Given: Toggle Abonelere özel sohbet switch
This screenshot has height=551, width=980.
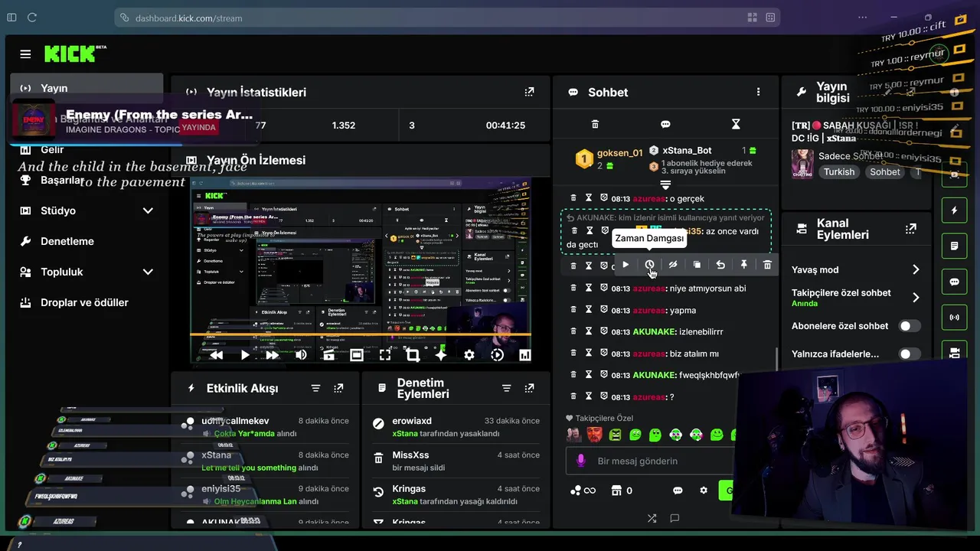Looking at the screenshot, I should pos(910,326).
